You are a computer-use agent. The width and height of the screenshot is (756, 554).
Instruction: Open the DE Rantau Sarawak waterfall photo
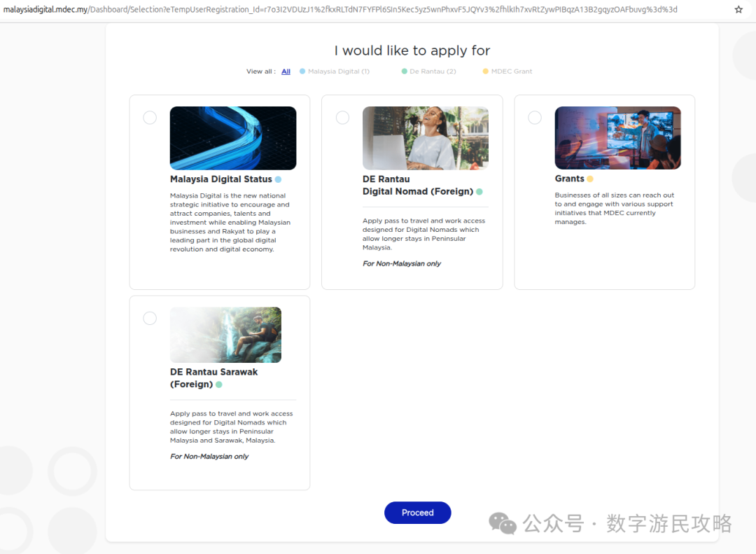click(225, 335)
